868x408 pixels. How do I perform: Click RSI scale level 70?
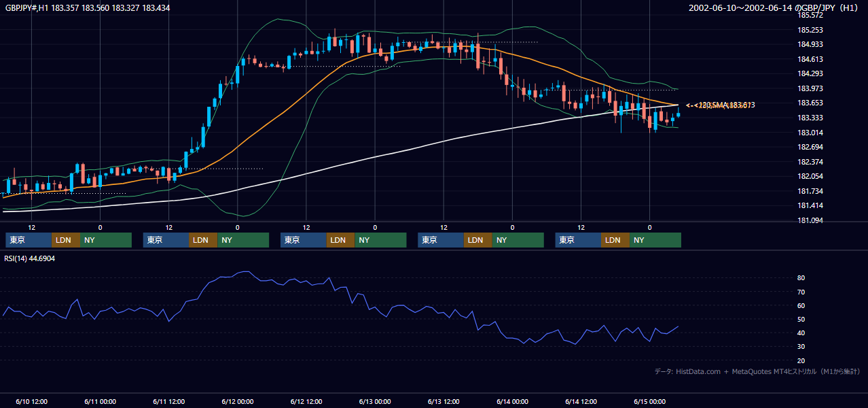pos(801,292)
